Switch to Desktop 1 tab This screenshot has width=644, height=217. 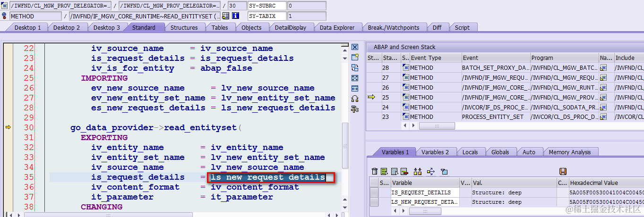click(27, 27)
